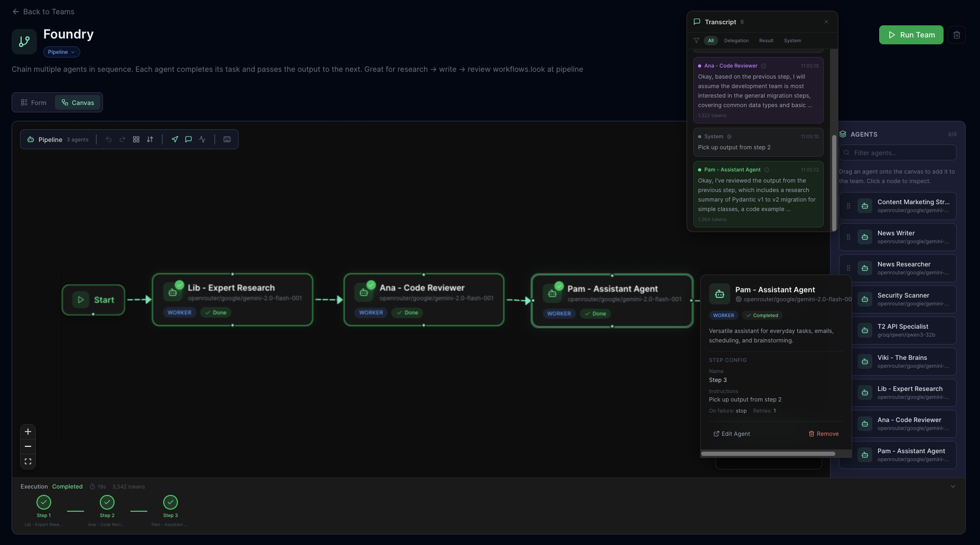Switch to the Form view
Screen dimensions: 980x545
coord(34,102)
